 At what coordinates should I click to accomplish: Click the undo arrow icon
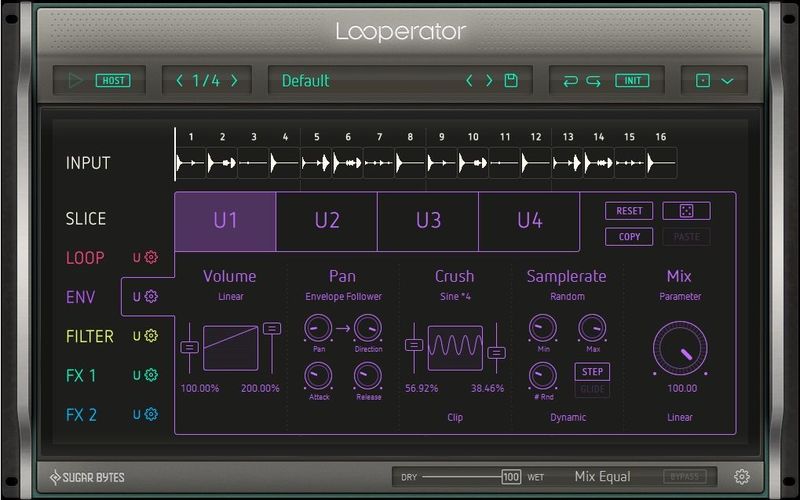click(570, 81)
